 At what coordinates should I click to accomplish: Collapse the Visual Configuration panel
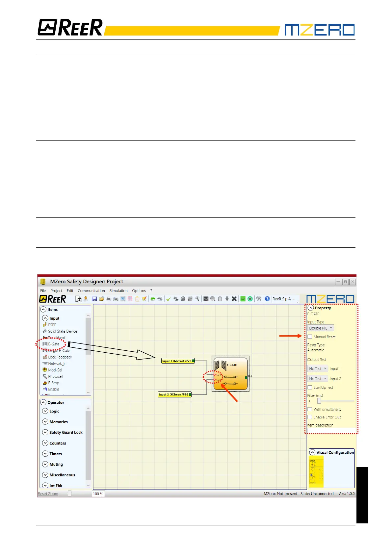coord(312,453)
